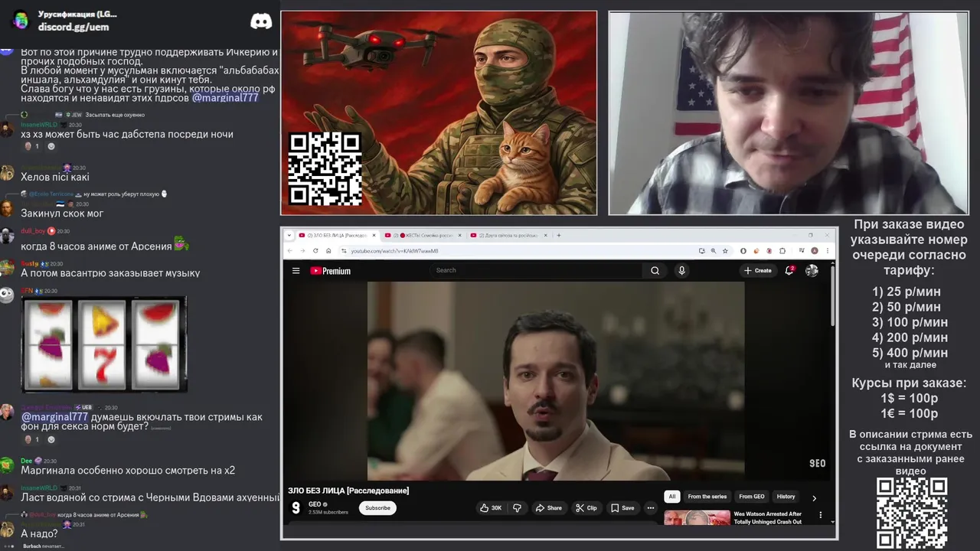Open a new browser tab
Viewport: 980px width, 551px height.
click(558, 235)
